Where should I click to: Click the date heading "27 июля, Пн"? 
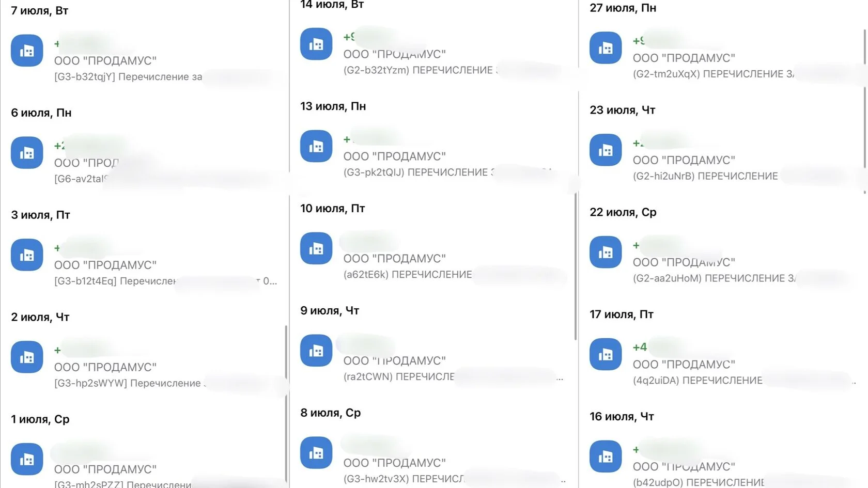coord(623,8)
